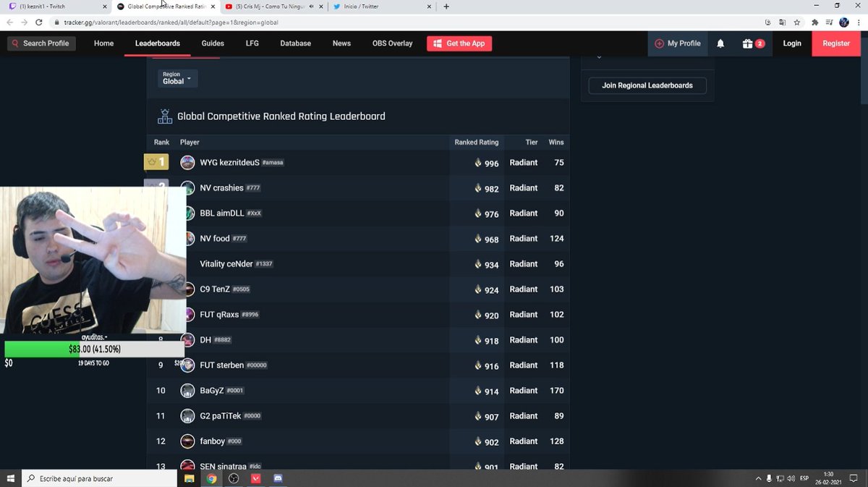Click BaGyZ player avatar
This screenshot has width=868, height=487.
coord(187,391)
